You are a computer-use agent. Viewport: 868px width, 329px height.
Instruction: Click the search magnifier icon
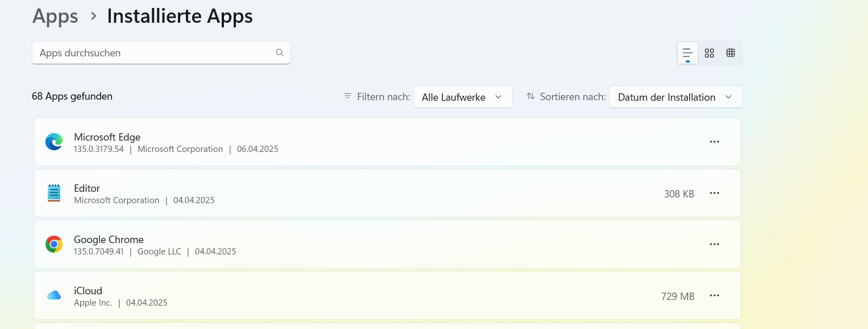tap(280, 52)
